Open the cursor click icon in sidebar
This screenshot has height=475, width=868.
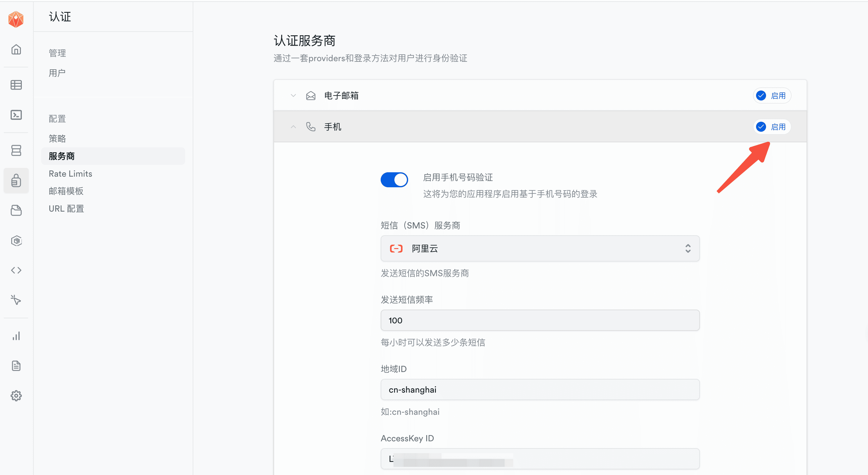pos(16,300)
